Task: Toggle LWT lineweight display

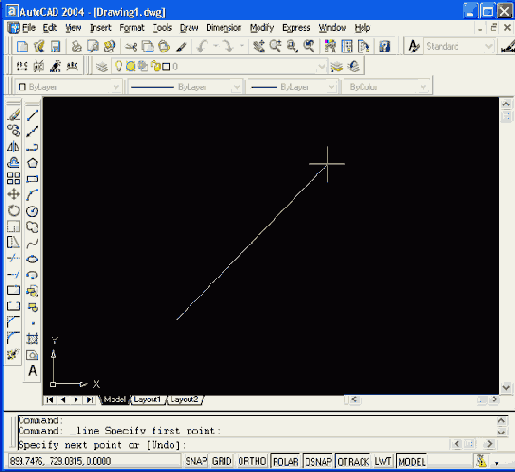Action: [382, 461]
